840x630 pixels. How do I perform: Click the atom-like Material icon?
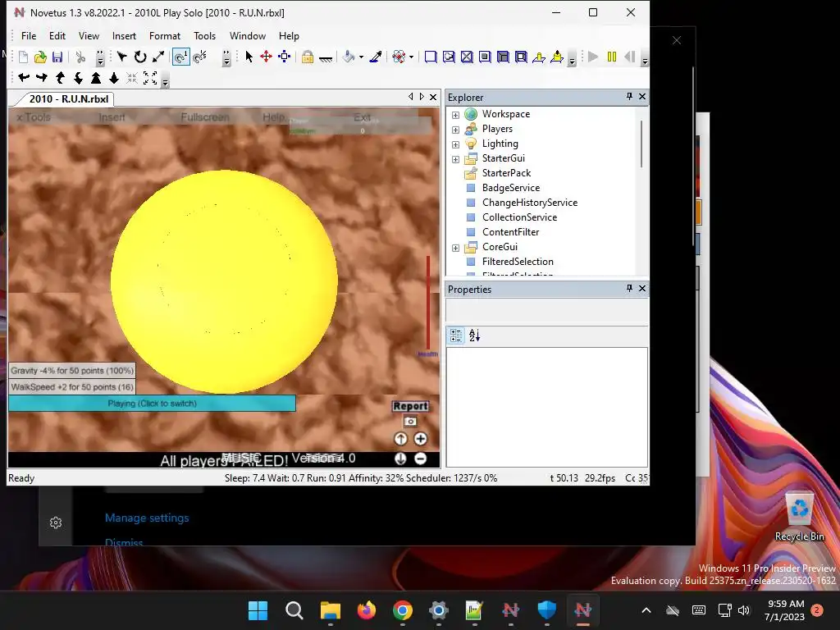[x=399, y=57]
